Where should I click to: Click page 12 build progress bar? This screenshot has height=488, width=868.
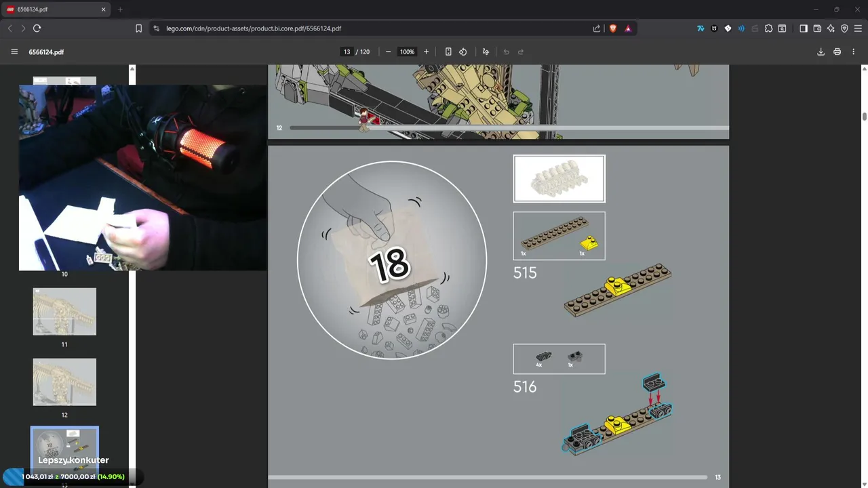click(509, 127)
